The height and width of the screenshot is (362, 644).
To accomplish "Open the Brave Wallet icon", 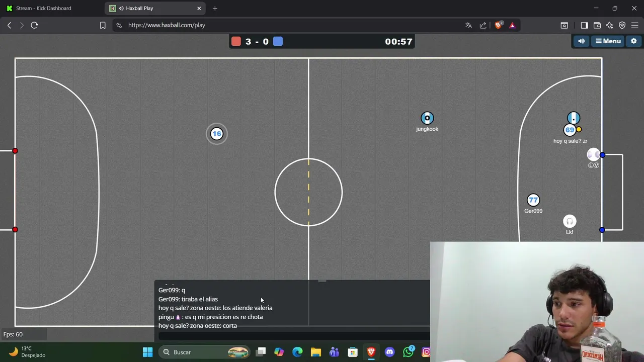I will point(597,25).
